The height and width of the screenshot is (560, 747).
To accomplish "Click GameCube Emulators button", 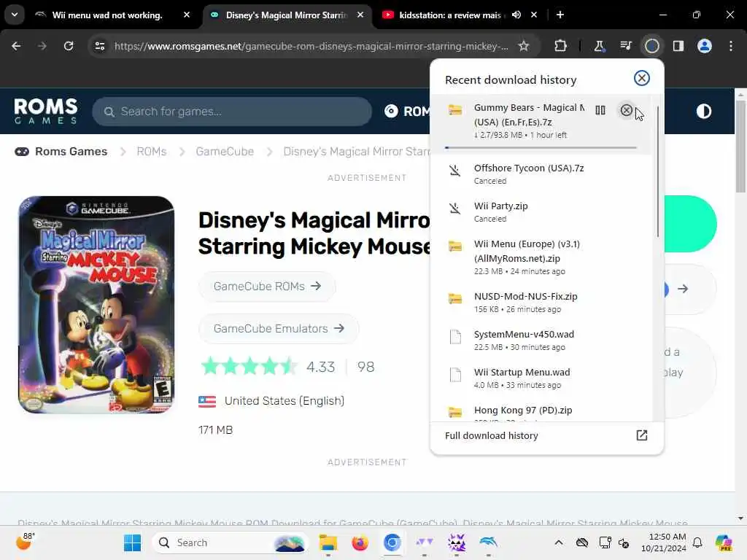I will point(278,329).
